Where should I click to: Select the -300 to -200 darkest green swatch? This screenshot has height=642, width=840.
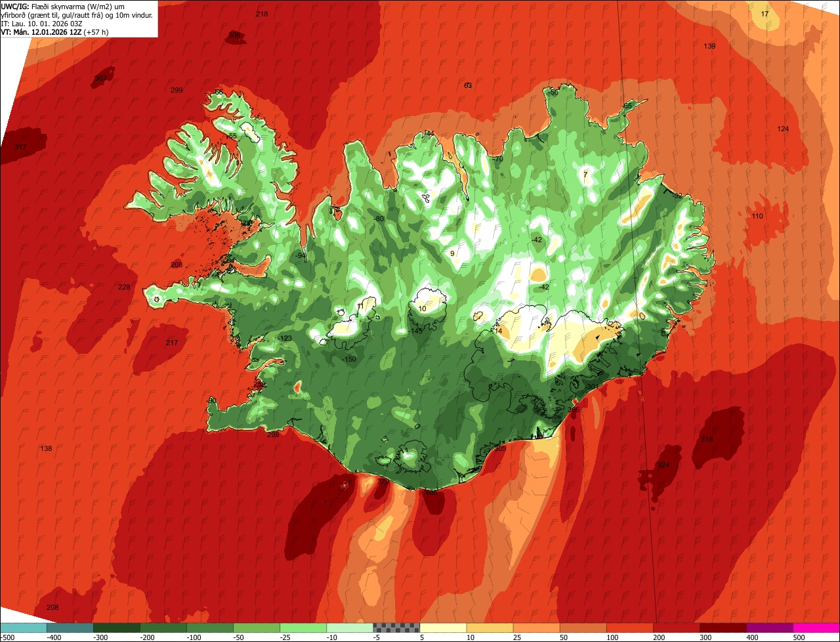tap(116, 628)
